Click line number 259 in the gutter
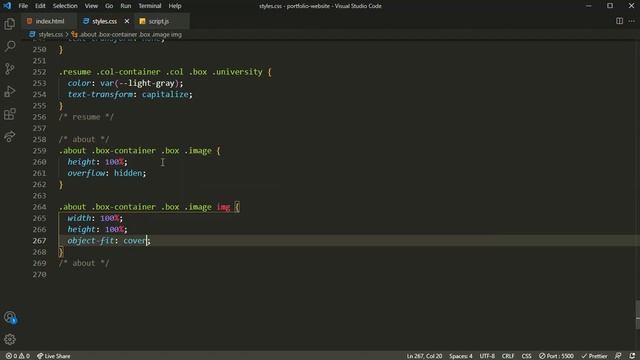This screenshot has width=640, height=360. click(39, 151)
